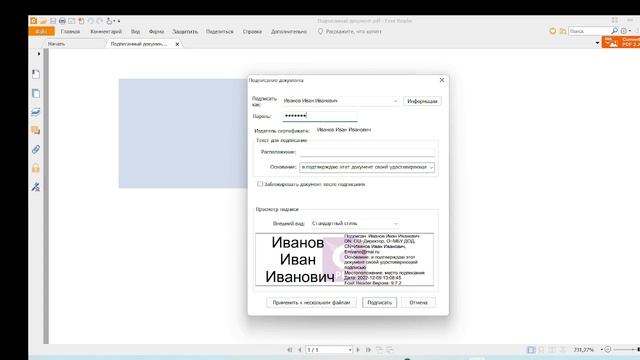The image size is (640, 360).
Task: Click the redo icon in quick toolbar
Action: 100,21
